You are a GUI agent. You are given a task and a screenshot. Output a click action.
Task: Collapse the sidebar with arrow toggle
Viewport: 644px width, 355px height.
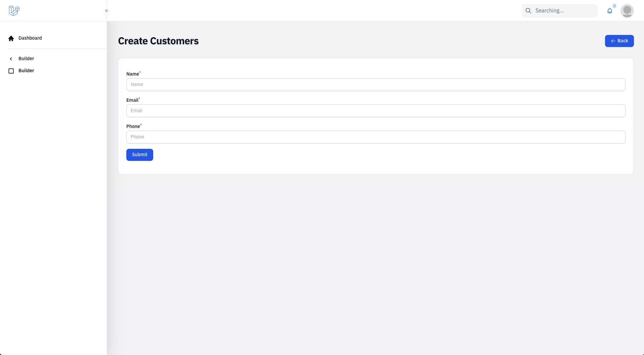107,11
